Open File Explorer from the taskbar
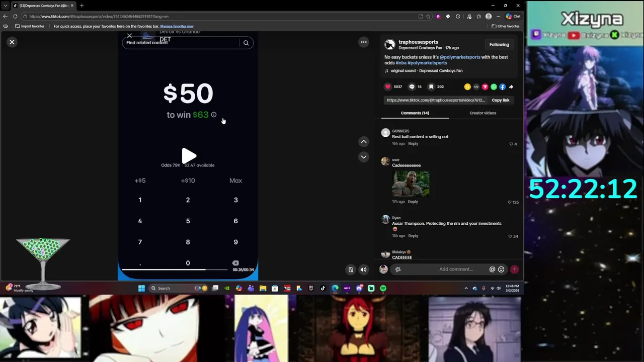The width and height of the screenshot is (644, 362). (263, 288)
